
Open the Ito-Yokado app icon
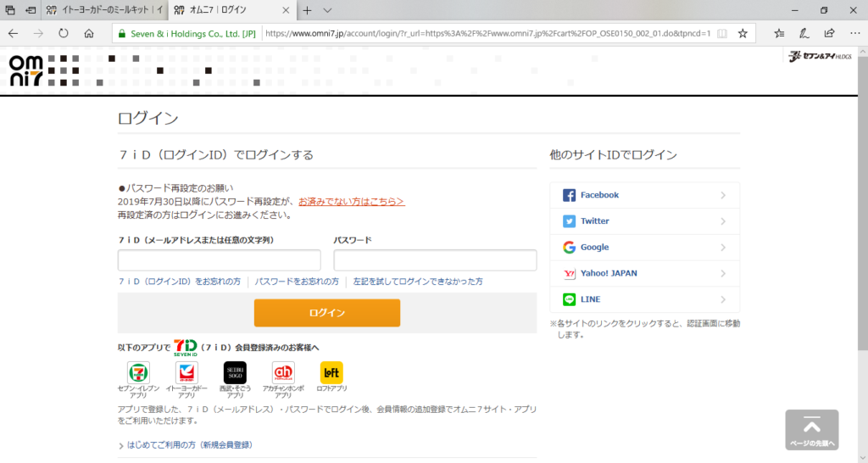186,373
